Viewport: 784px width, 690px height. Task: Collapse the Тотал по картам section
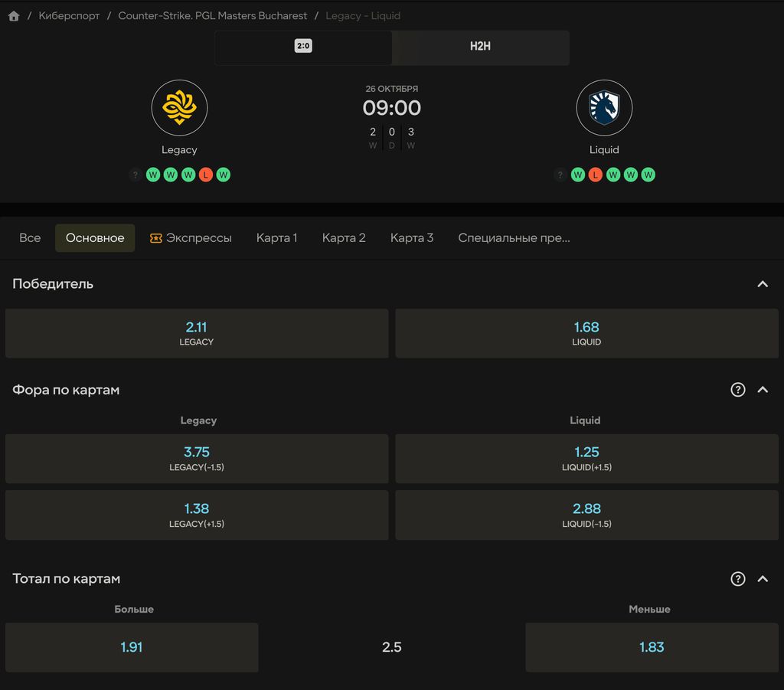pyautogui.click(x=763, y=578)
